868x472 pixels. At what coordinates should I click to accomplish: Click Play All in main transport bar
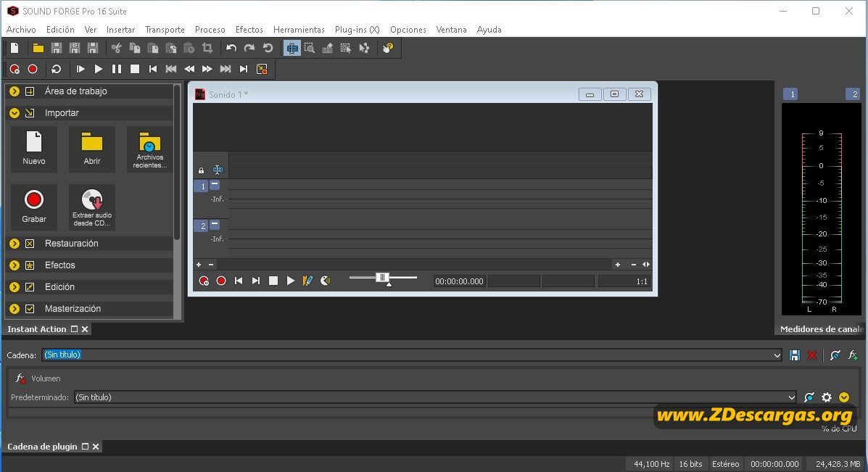click(x=80, y=69)
